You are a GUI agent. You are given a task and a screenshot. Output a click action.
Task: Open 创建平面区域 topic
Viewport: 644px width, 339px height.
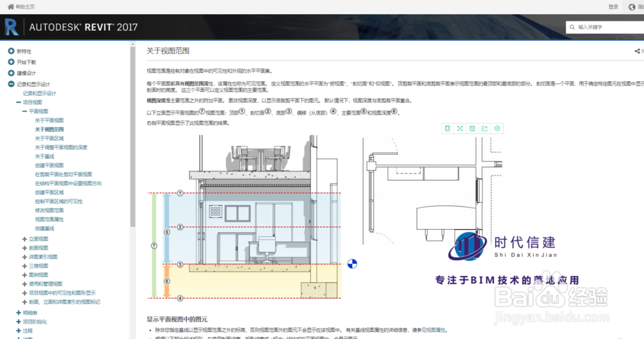tap(50, 192)
